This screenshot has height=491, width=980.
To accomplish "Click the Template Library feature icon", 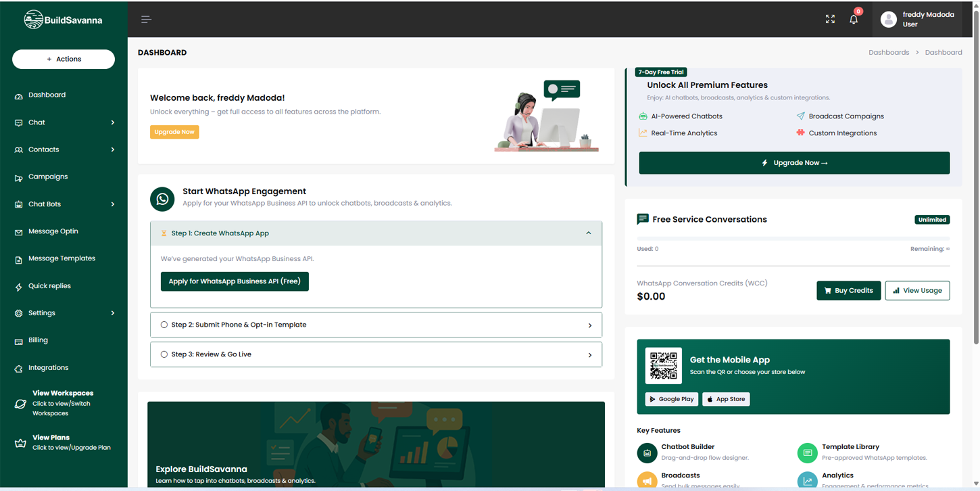I will tap(808, 453).
